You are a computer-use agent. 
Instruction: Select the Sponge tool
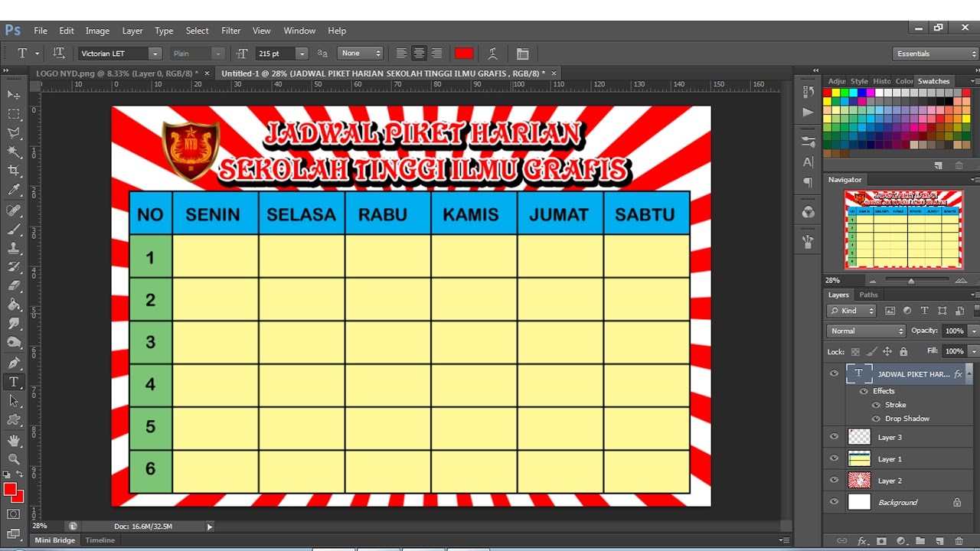[14, 343]
